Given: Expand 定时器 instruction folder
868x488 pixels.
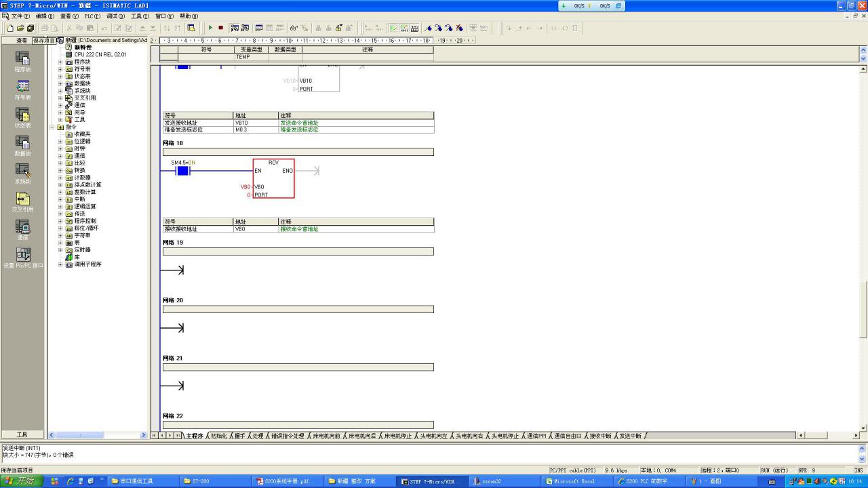Looking at the screenshot, I should point(60,249).
